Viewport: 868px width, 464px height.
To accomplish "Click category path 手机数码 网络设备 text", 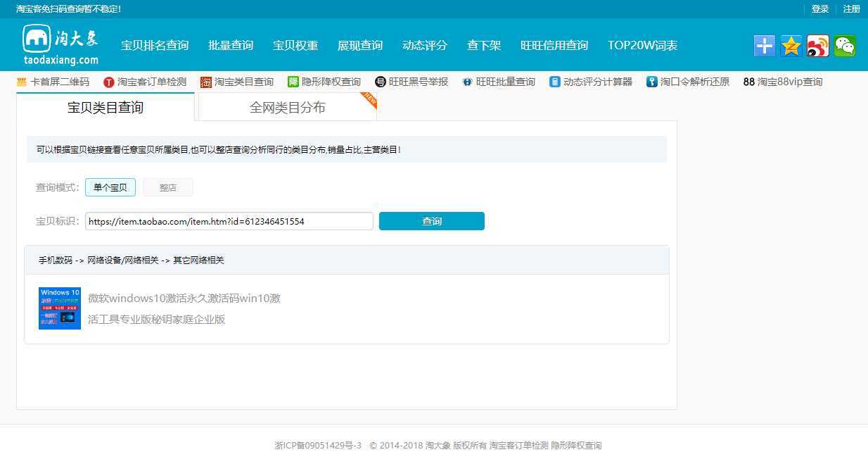I will point(132,260).
